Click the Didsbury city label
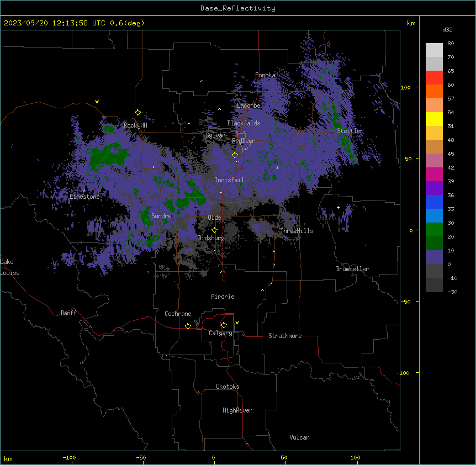This screenshot has width=476, height=465. (x=211, y=238)
